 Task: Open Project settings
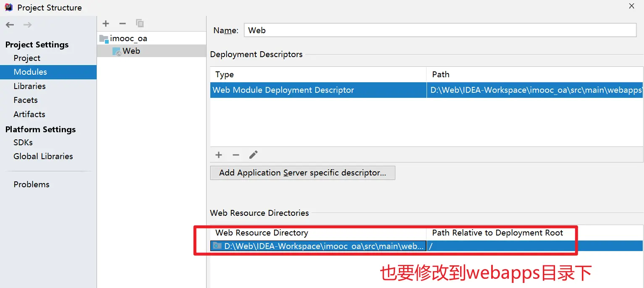click(x=27, y=58)
